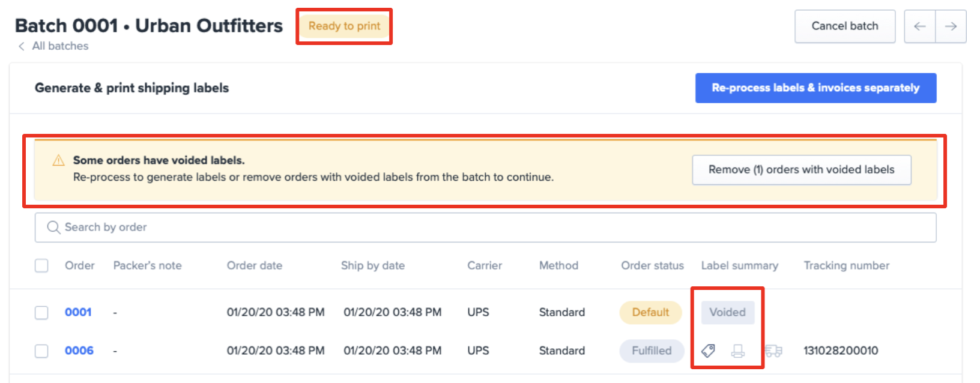Click the Standard method for order 0001
Screen dimensions: 980x383
tap(562, 312)
